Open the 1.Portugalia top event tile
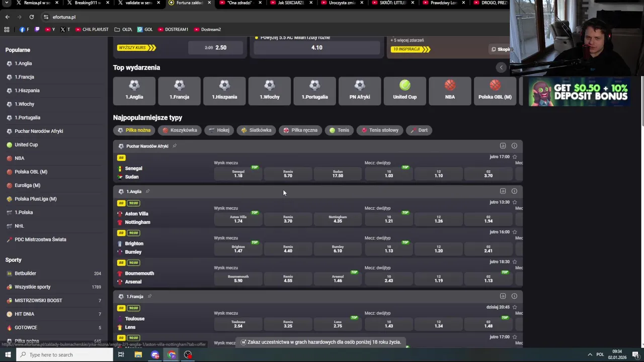This screenshot has width=644, height=362. pyautogui.click(x=314, y=90)
